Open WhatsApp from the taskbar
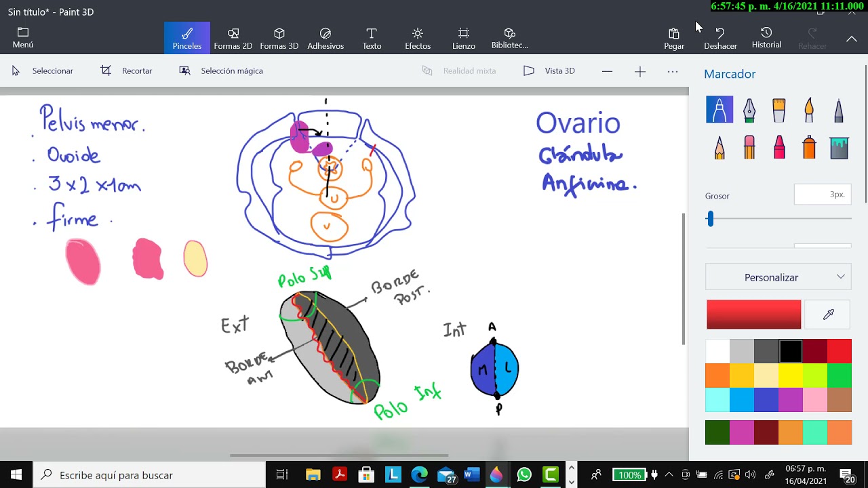 click(524, 474)
